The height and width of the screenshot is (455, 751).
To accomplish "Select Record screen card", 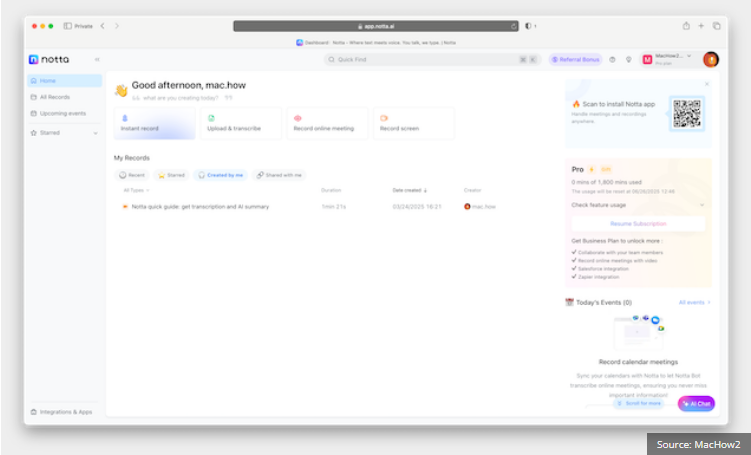I will click(414, 124).
